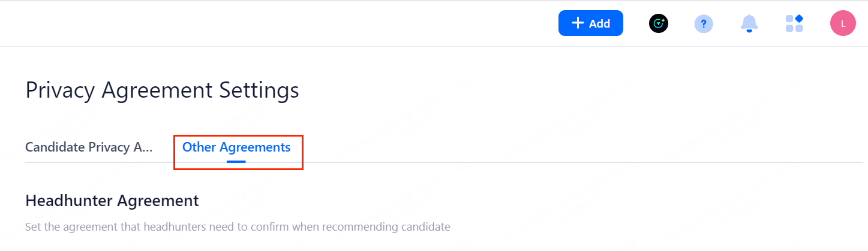Open the pink user avatar L

843,23
